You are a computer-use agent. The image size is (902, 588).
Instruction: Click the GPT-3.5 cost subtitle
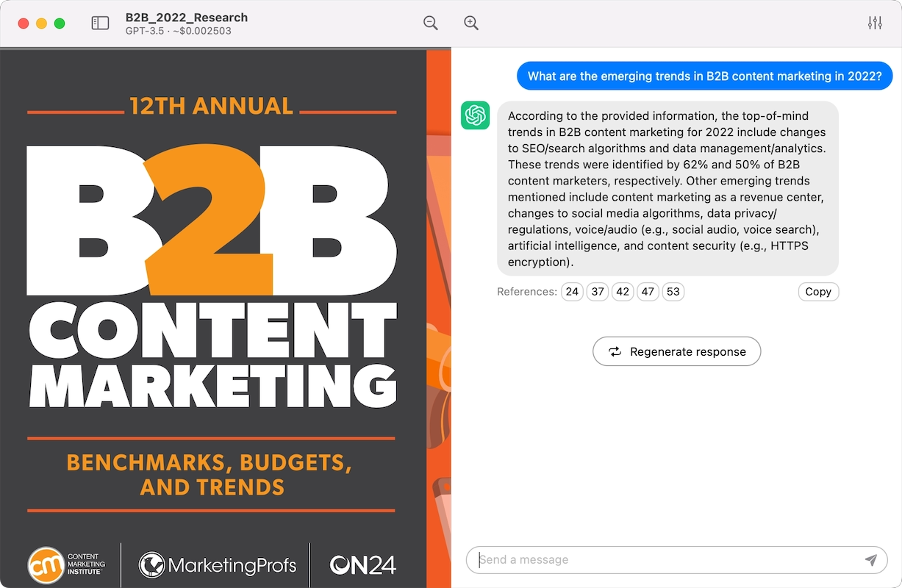point(179,31)
